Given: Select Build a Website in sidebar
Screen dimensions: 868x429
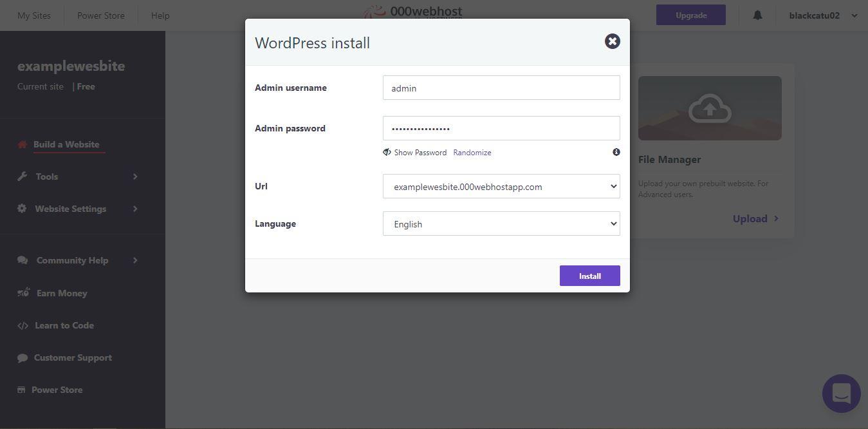Looking at the screenshot, I should pyautogui.click(x=66, y=144).
